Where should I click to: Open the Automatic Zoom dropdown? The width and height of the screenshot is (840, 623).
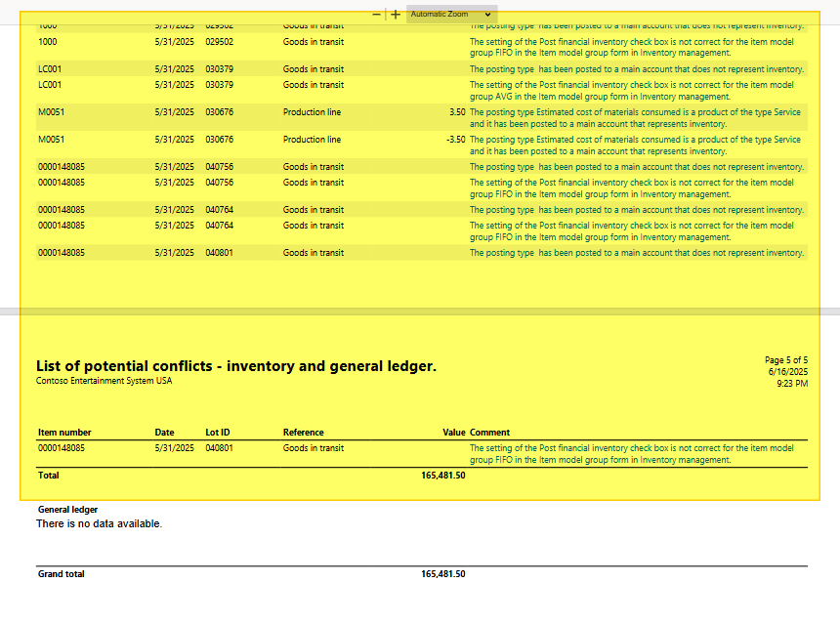451,15
